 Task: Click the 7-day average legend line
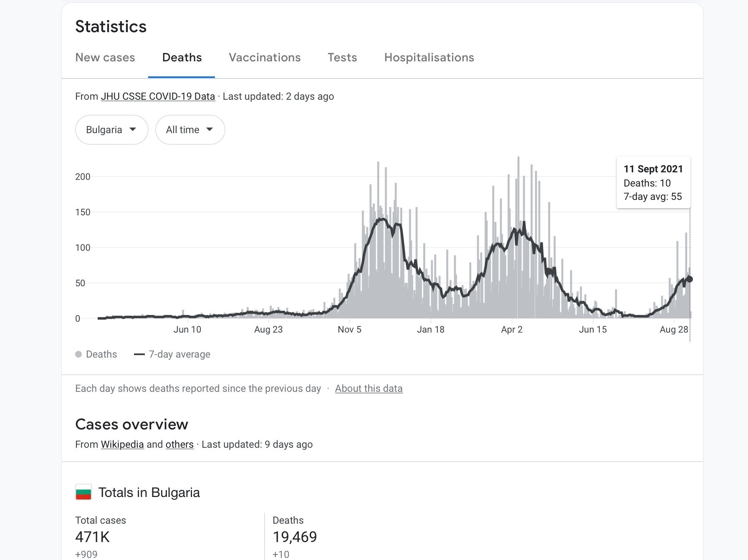(139, 354)
